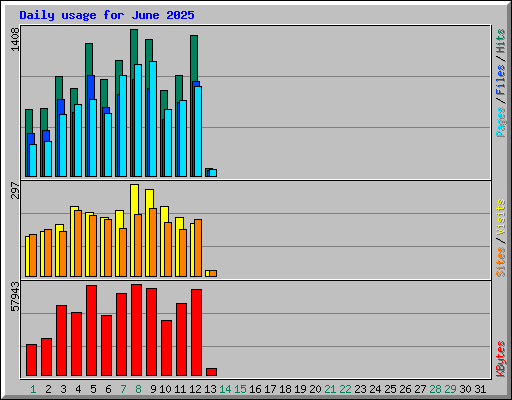Click the red KBytes bar for day 1
Viewport: 512px width, 400px height.
32,360
